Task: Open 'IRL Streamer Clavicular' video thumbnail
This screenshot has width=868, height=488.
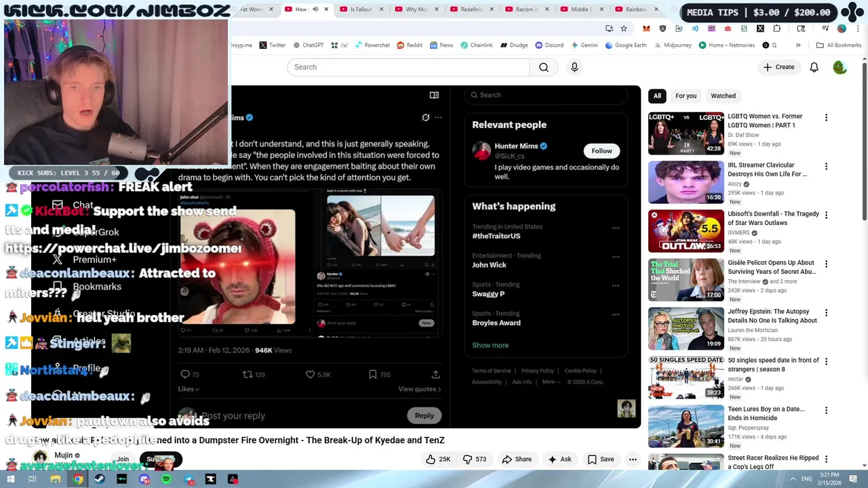Action: [686, 182]
